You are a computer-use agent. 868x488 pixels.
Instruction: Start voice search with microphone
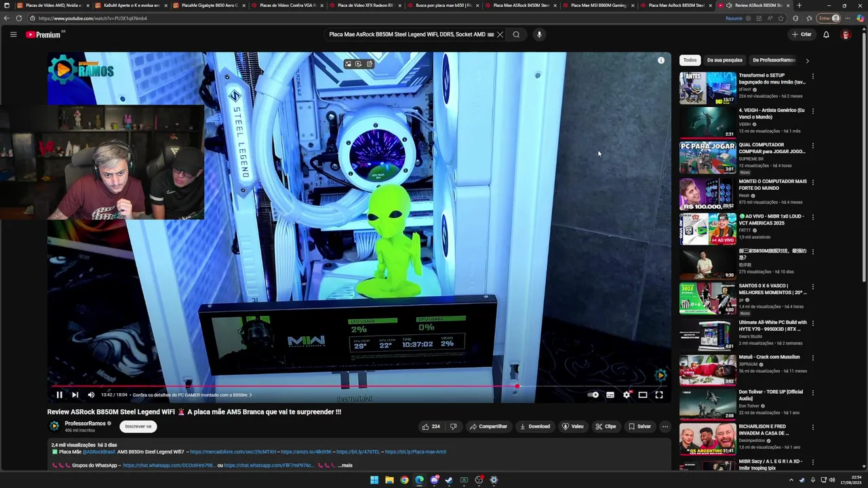click(x=539, y=35)
